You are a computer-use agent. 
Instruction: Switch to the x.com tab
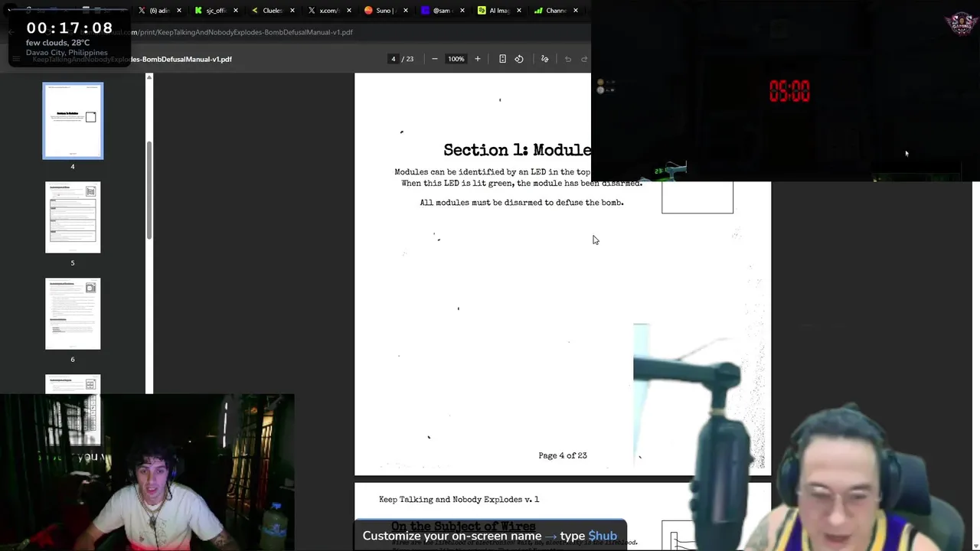point(324,11)
